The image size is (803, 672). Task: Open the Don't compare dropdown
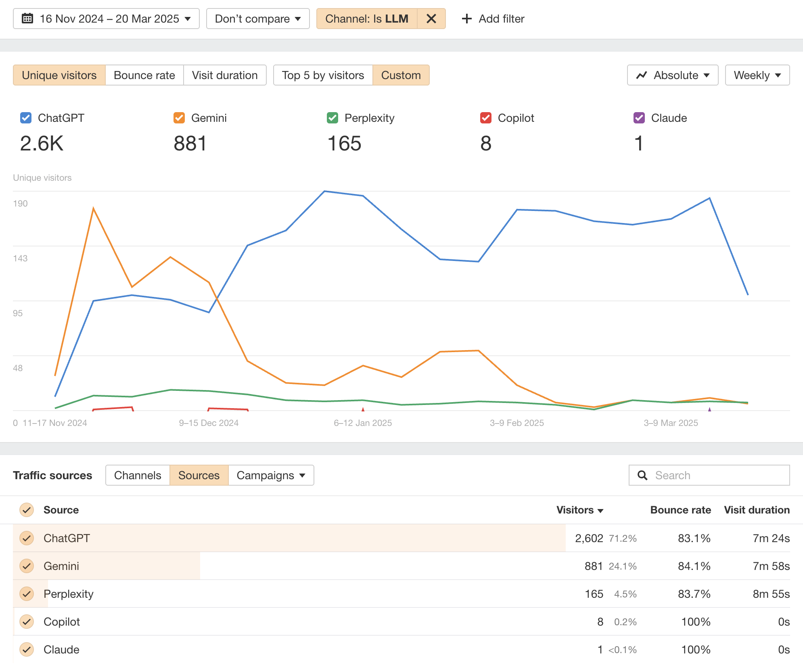tap(258, 19)
